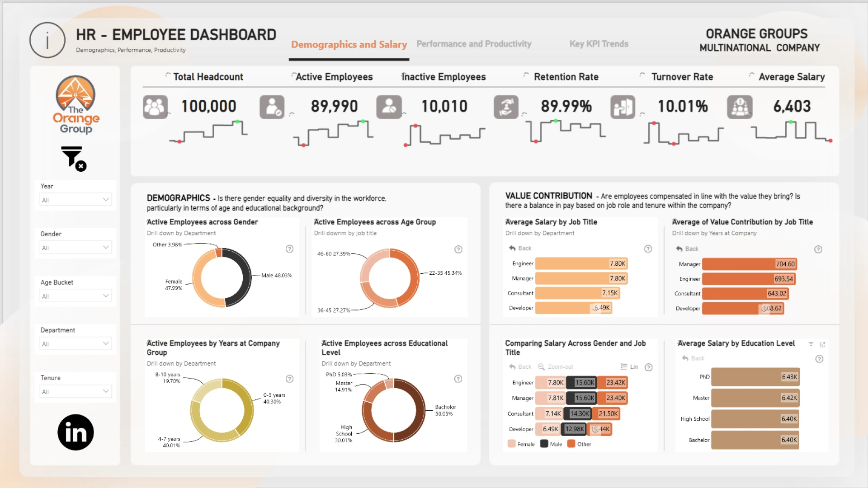The width and height of the screenshot is (868, 488).
Task: Clear all filters using the funnel icon
Action: pyautogui.click(x=74, y=159)
